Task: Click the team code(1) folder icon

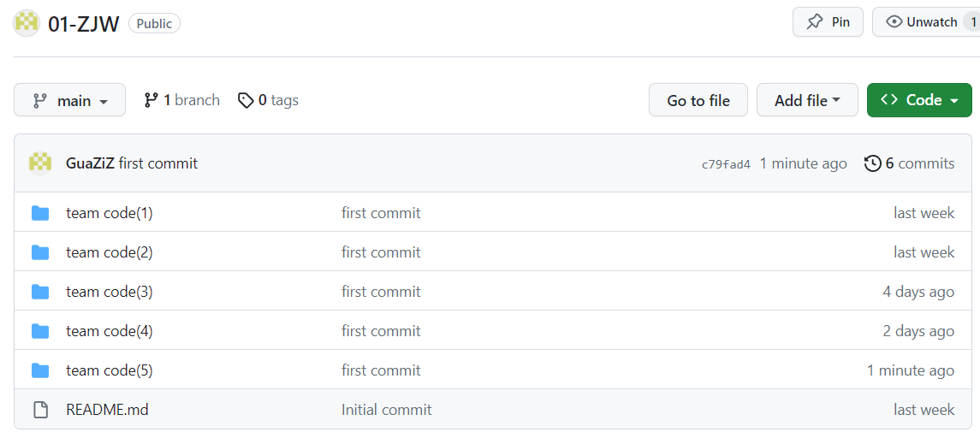Action: [40, 213]
